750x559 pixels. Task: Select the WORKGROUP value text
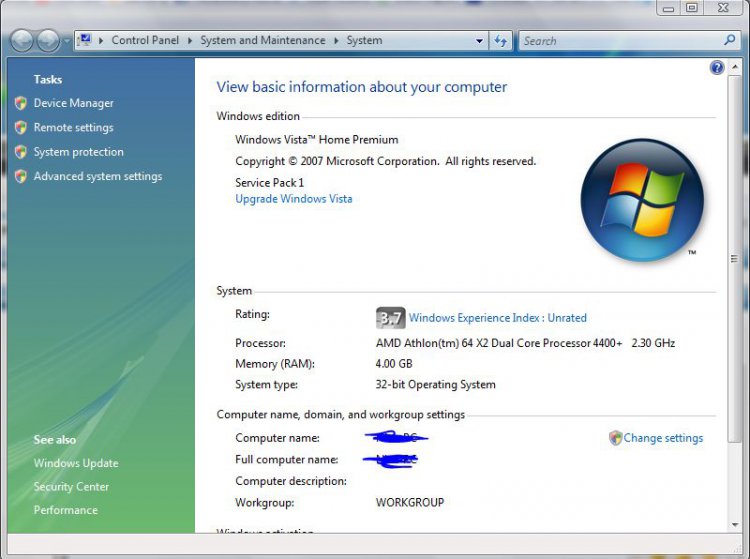click(410, 502)
